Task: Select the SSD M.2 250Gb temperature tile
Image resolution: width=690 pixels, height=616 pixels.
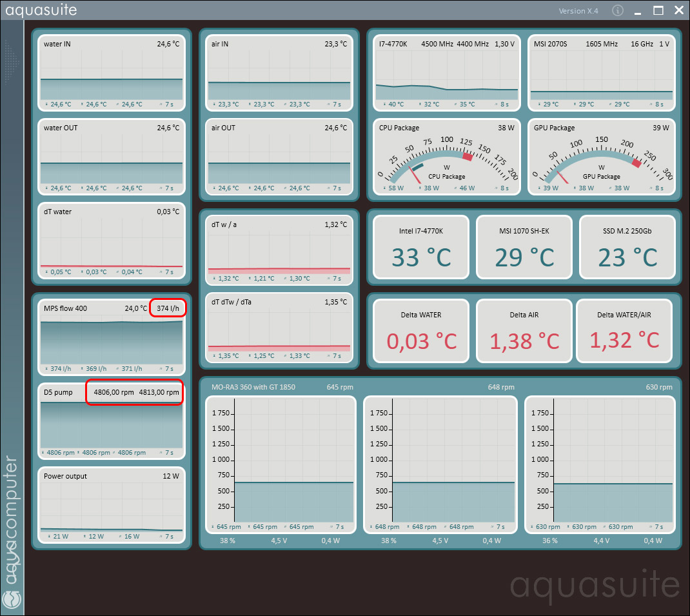Action: (x=627, y=247)
